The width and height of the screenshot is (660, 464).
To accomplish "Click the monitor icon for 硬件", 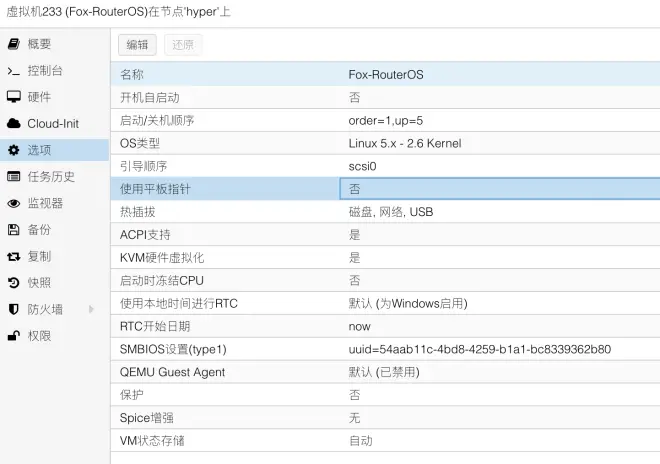I will [13, 97].
